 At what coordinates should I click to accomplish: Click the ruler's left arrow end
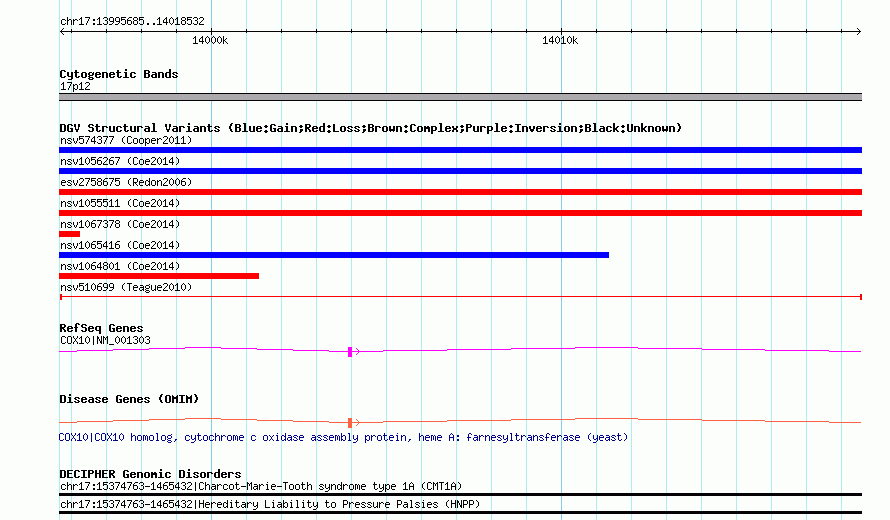click(62, 32)
